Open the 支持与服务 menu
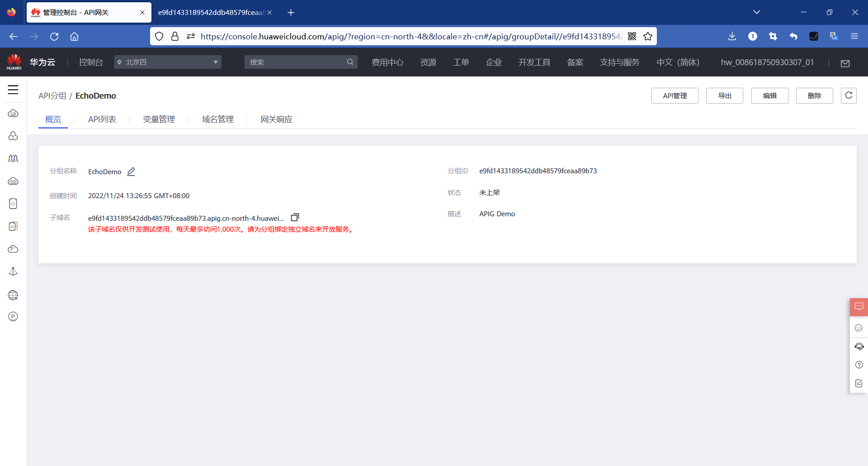Viewport: 868px width, 466px height. click(x=620, y=62)
